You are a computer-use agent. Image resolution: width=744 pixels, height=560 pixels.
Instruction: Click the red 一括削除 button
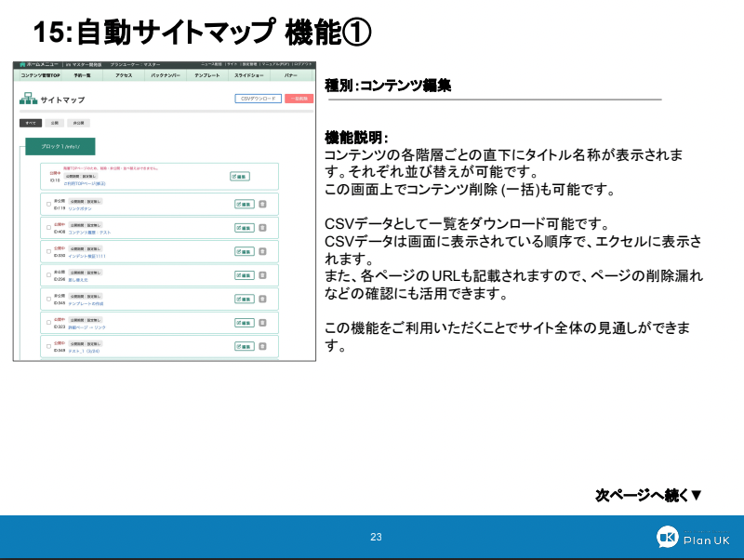pyautogui.click(x=299, y=99)
